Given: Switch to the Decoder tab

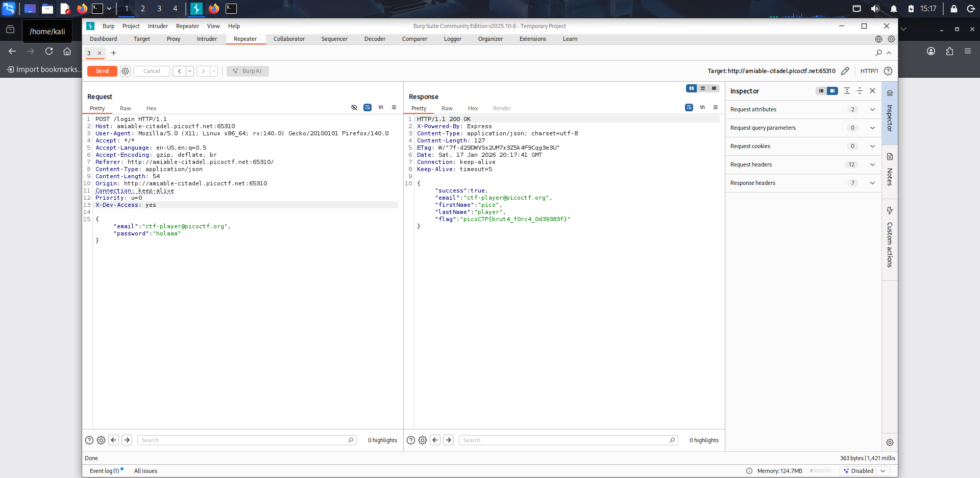Looking at the screenshot, I should coord(375,39).
